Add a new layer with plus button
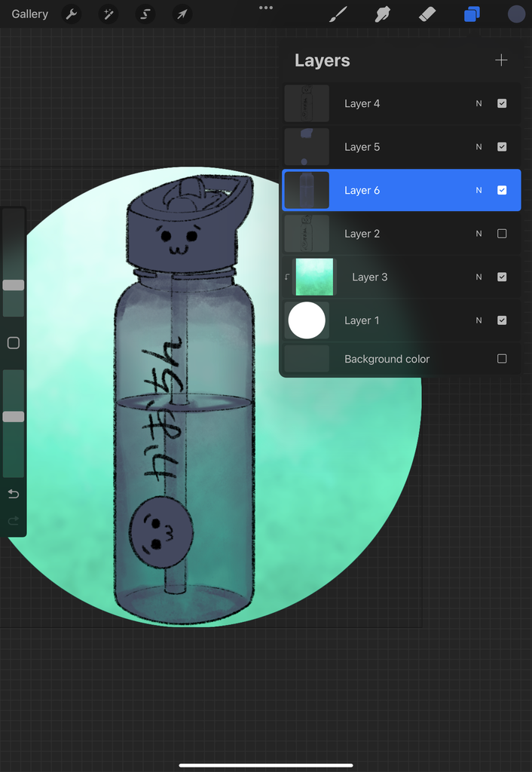 [501, 60]
